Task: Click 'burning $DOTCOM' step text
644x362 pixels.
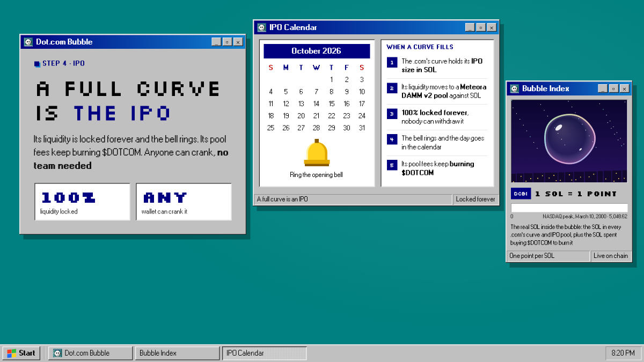Action: [x=438, y=168]
